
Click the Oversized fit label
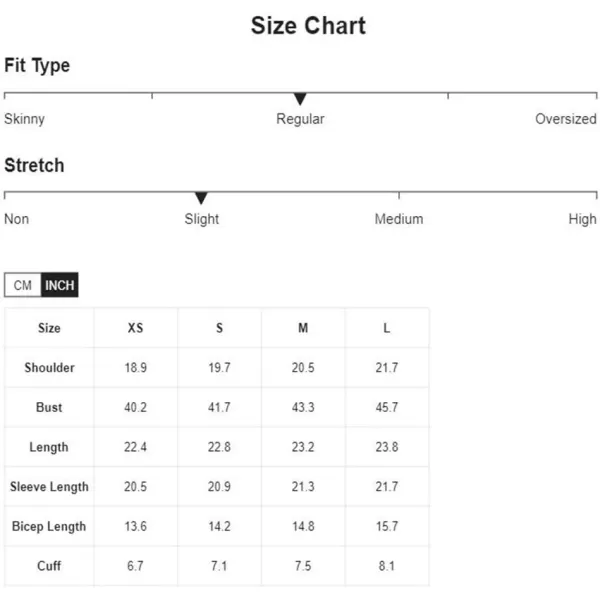pyautogui.click(x=566, y=119)
